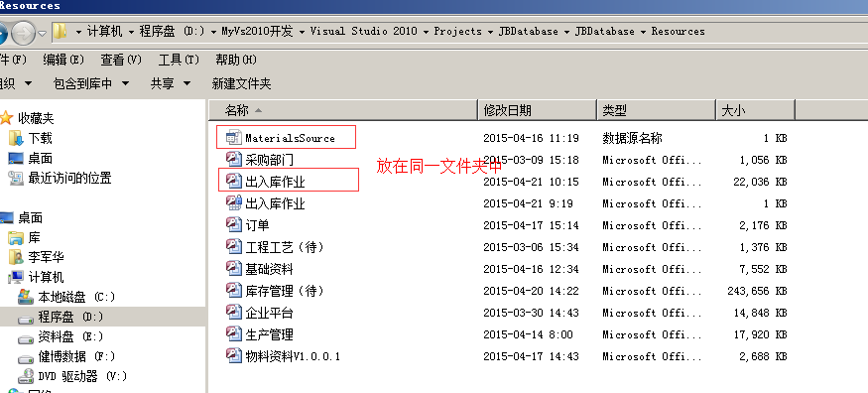Click the 生产管理 Access file icon
The image size is (868, 393).
click(x=233, y=334)
